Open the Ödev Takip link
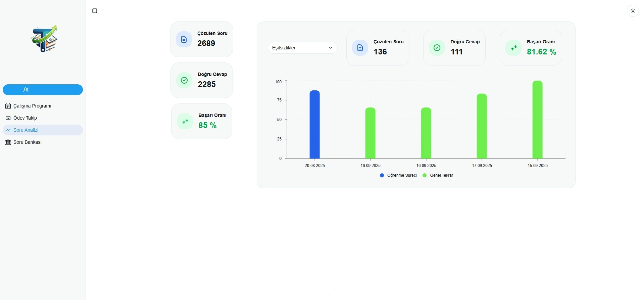644x300 pixels. point(25,118)
